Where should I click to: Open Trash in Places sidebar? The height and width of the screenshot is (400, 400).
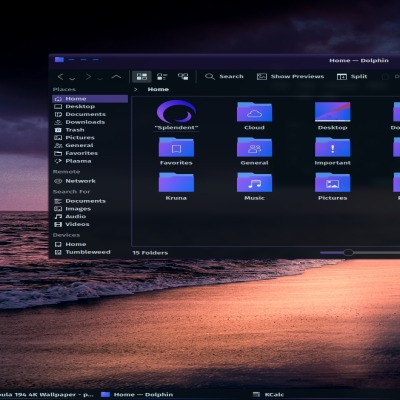tap(90, 130)
